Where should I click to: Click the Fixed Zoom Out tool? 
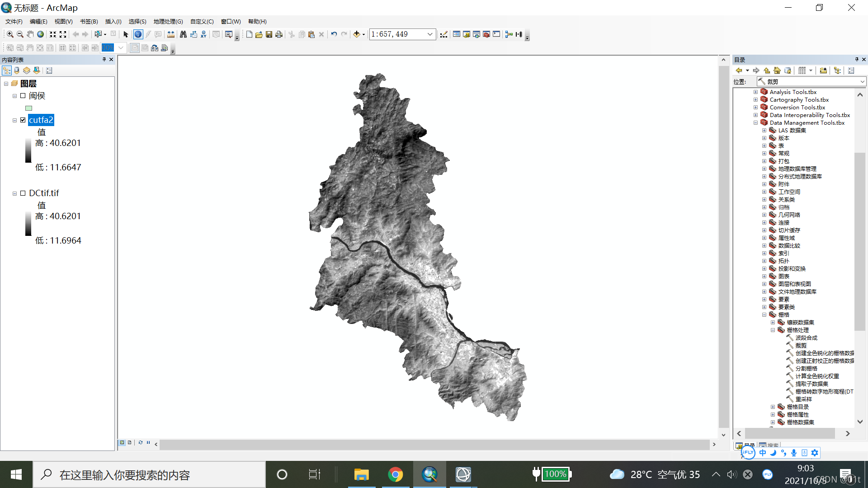[63, 34]
